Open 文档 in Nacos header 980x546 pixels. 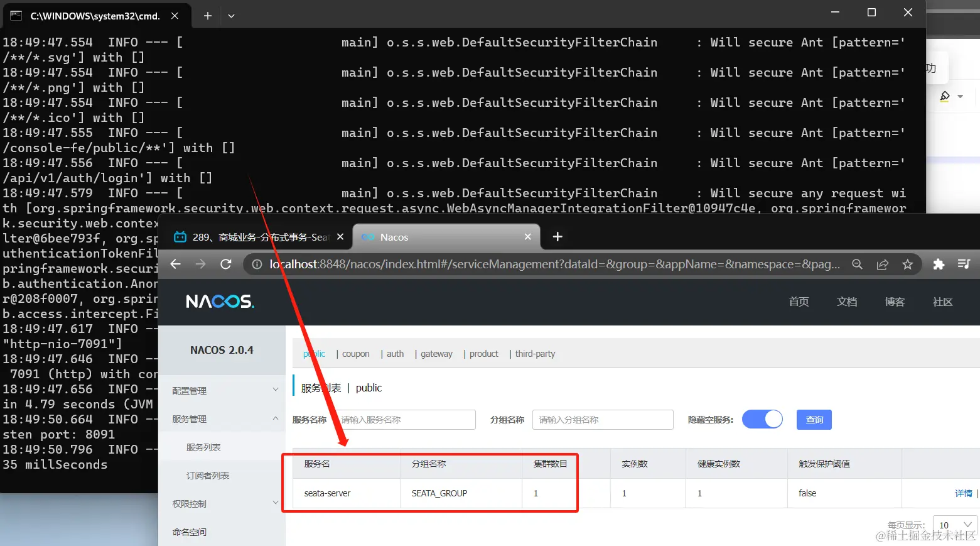[847, 302]
